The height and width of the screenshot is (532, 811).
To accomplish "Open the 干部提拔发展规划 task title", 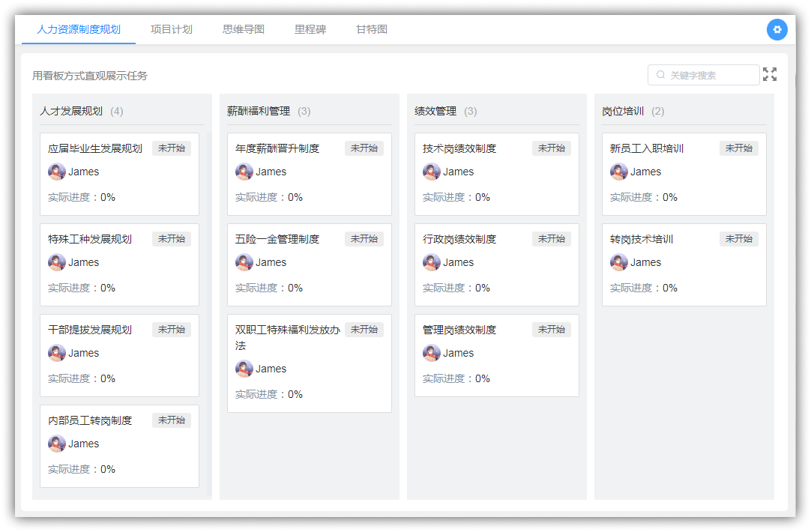I will pos(90,330).
